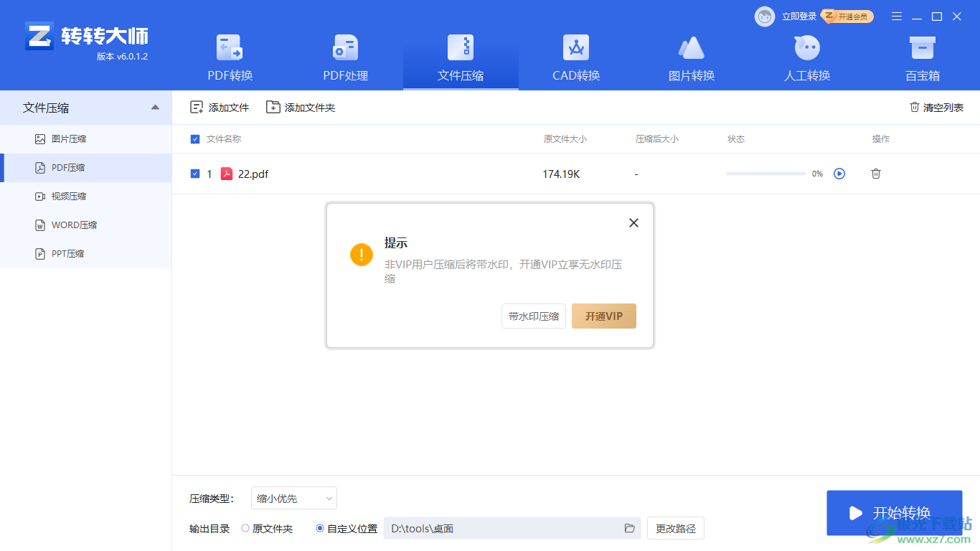Uncheck the 22.pdf row checkbox
The height and width of the screenshot is (551, 980).
point(195,174)
